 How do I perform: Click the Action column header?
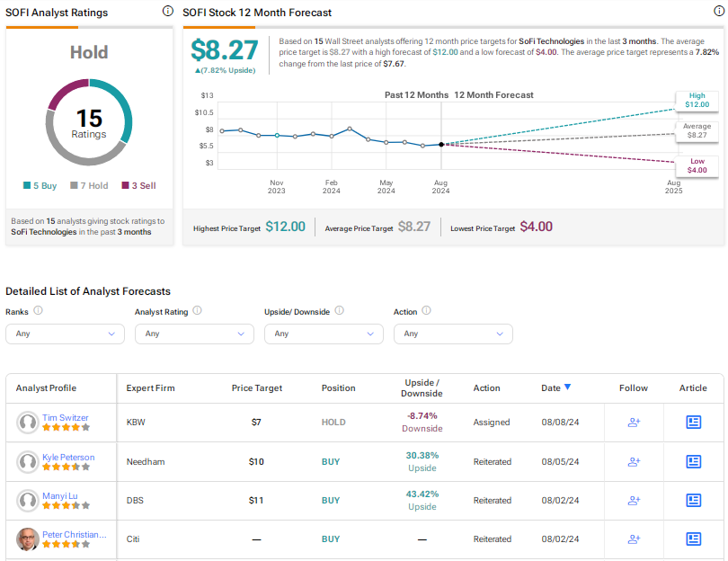coord(486,387)
